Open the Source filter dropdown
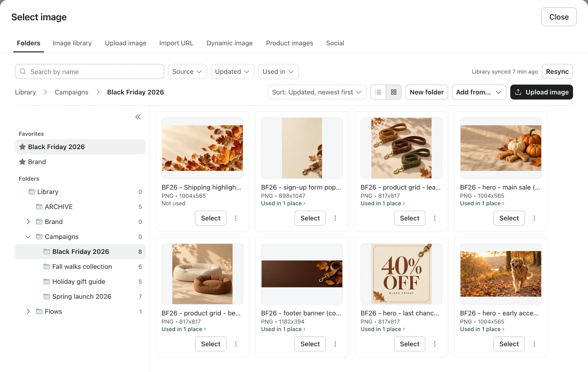 point(187,72)
